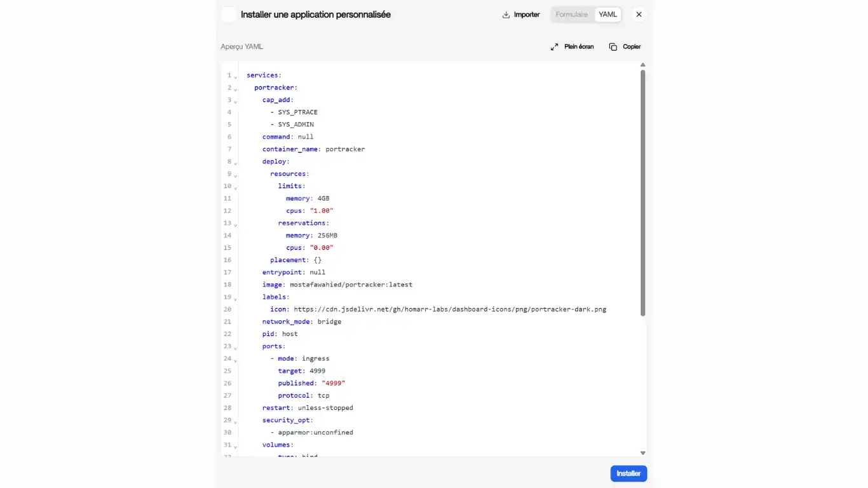Collapse the ports section at line 23
Image resolution: width=868 pixels, height=488 pixels.
coord(236,348)
